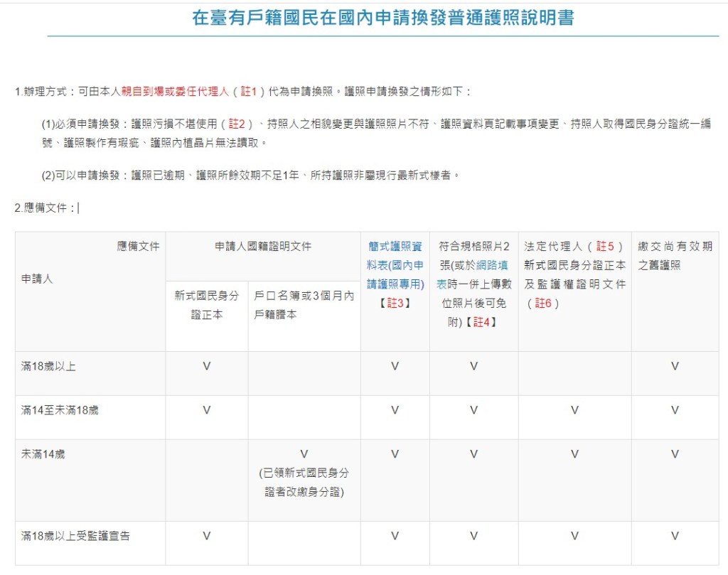Click the 註6 footnote link
Image resolution: width=728 pixels, height=575 pixels.
544,303
